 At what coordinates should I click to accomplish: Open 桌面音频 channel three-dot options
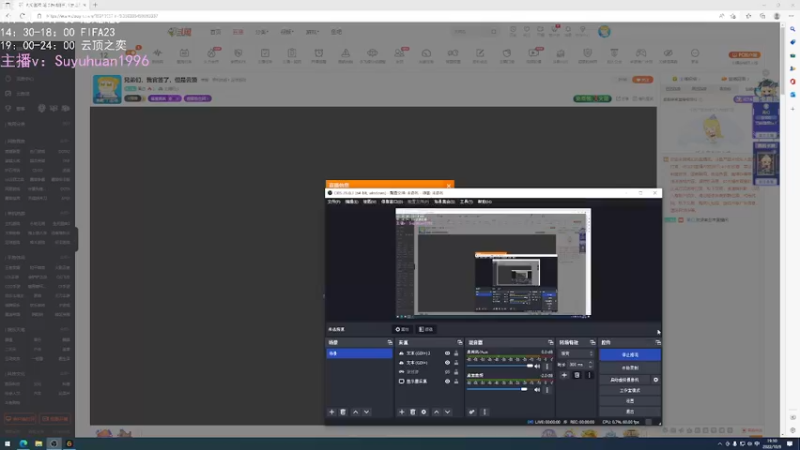coord(547,390)
